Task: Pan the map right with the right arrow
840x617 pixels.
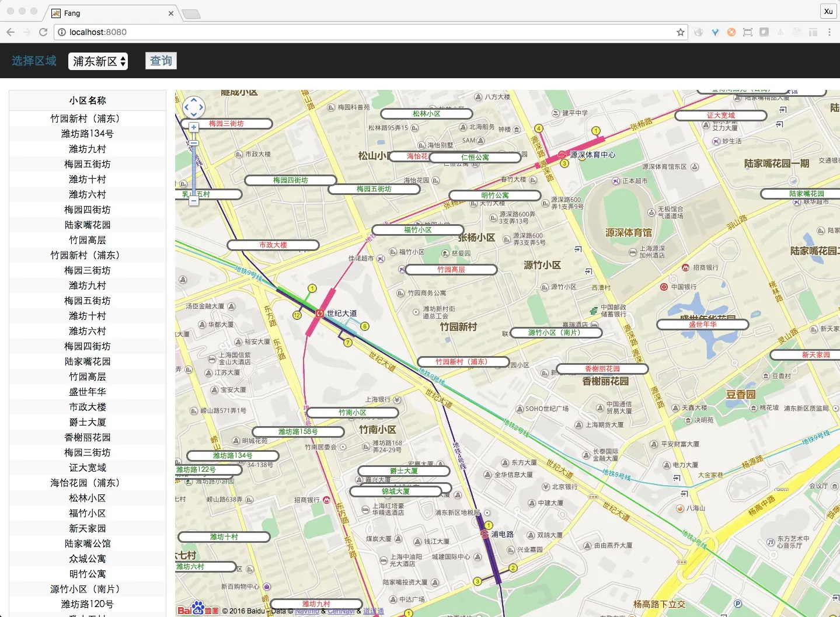Action: coord(201,107)
